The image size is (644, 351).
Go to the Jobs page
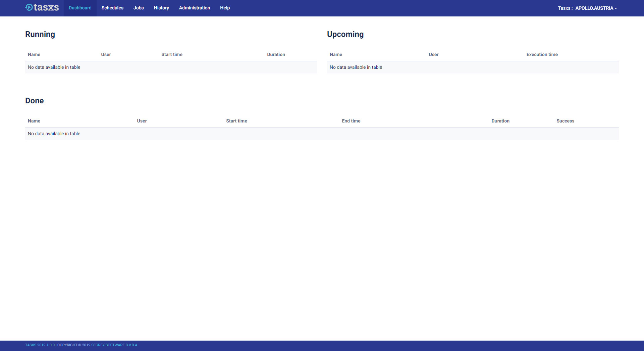coord(139,8)
